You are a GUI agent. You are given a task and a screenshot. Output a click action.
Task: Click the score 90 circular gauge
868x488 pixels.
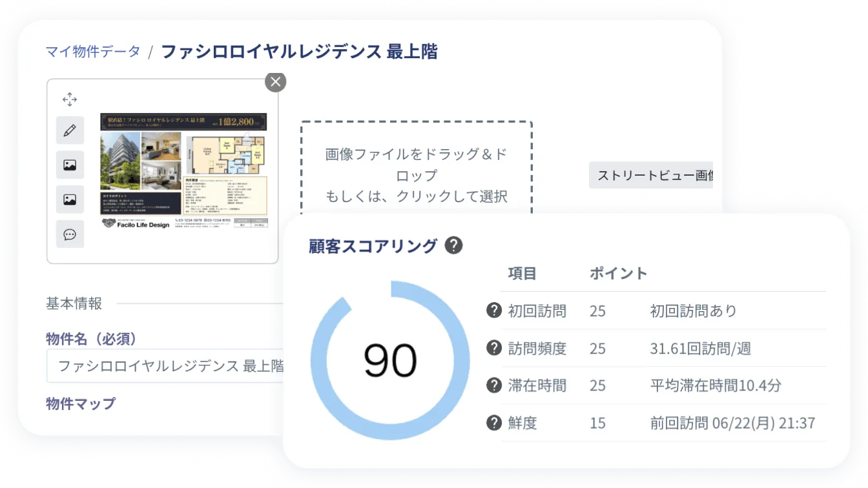tap(390, 361)
